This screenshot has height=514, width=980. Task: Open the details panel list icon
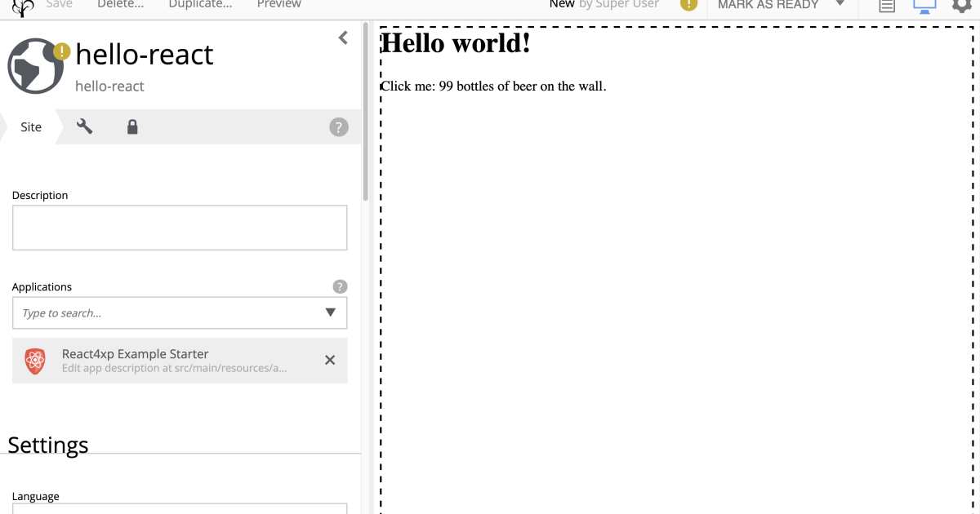pos(886,6)
